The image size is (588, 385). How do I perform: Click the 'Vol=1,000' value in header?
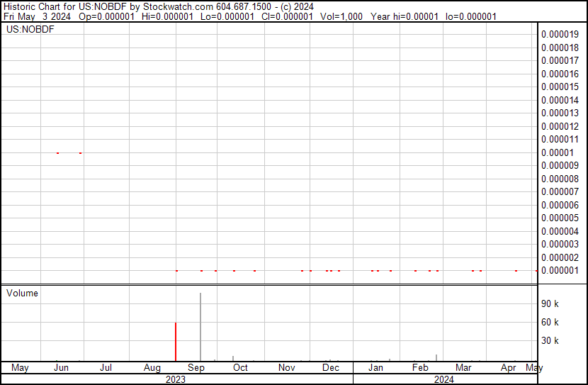[341, 17]
